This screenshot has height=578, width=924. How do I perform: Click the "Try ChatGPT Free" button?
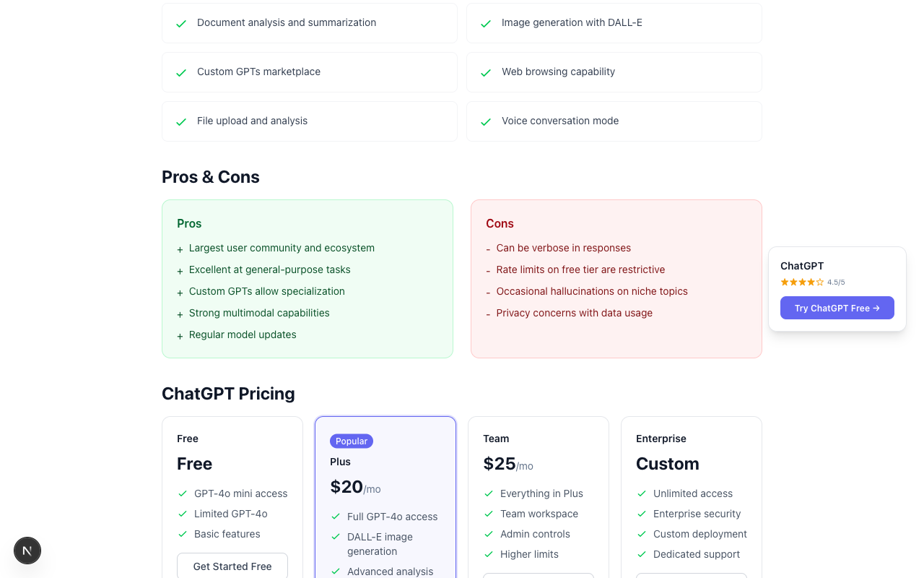click(837, 308)
